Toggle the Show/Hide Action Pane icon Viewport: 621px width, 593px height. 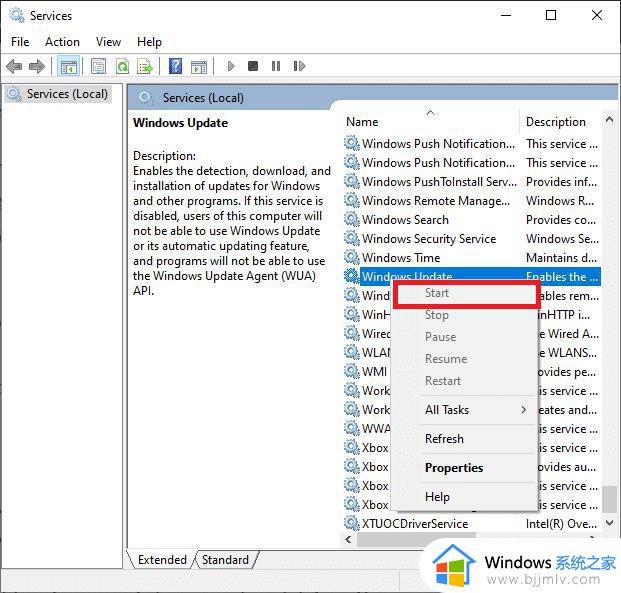pos(199,66)
